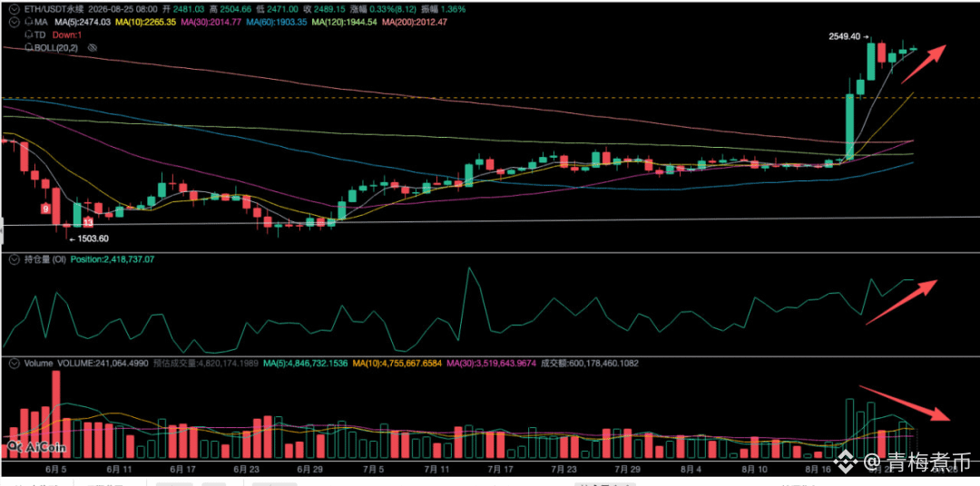Click the MA(5):2474.03 label
The height and width of the screenshot is (486, 980).
(x=83, y=22)
